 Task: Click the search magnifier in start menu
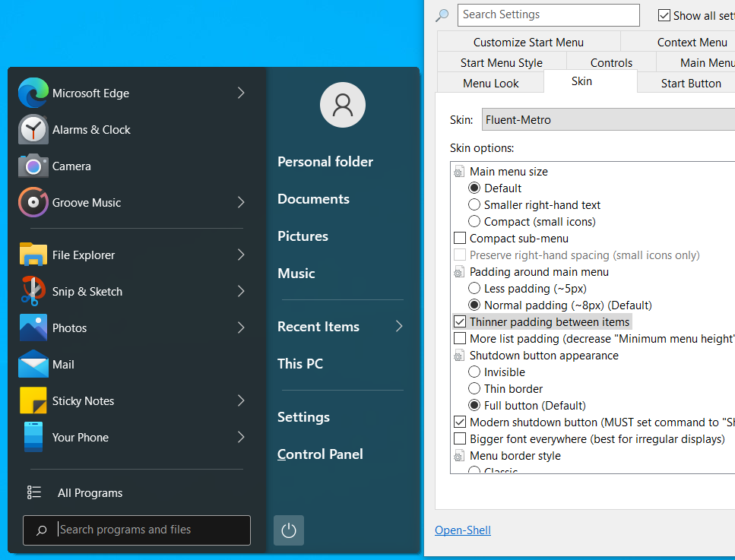click(x=41, y=530)
